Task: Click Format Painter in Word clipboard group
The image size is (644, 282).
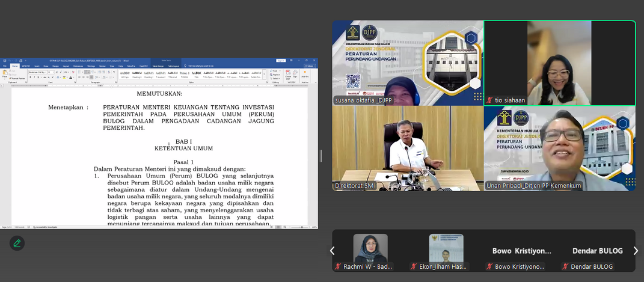Action: click(17, 78)
